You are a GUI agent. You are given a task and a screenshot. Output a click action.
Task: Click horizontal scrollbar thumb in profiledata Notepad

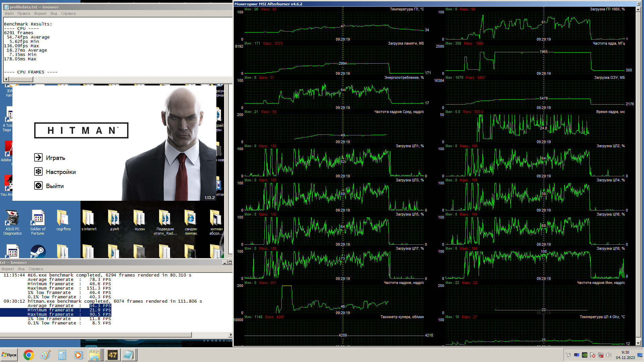tap(21, 79)
